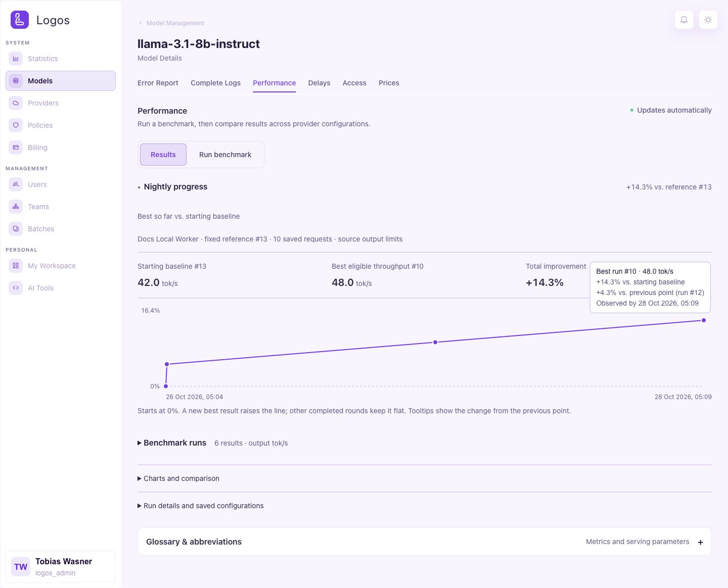This screenshot has height=588, width=728.
Task: Switch to the Delays tab
Action: click(x=319, y=83)
